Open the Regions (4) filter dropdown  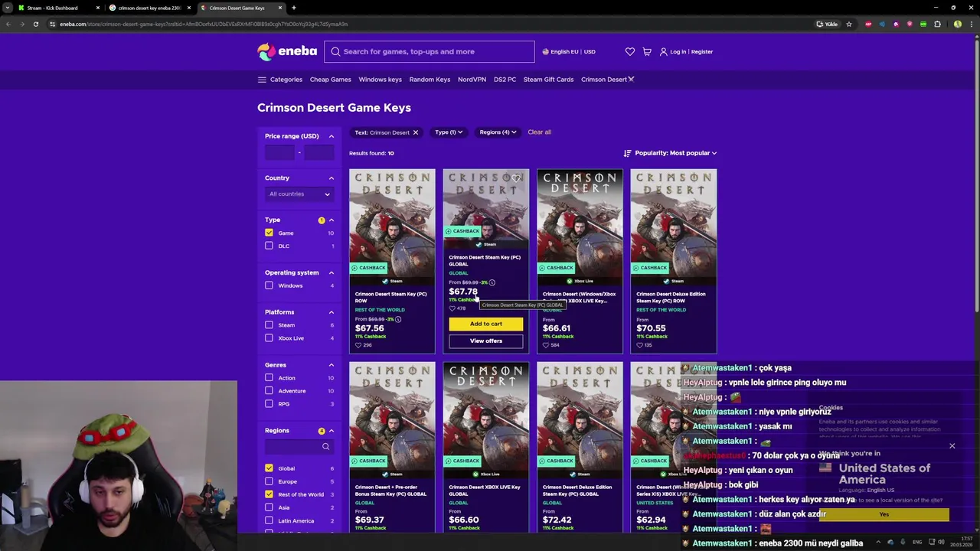pyautogui.click(x=498, y=132)
